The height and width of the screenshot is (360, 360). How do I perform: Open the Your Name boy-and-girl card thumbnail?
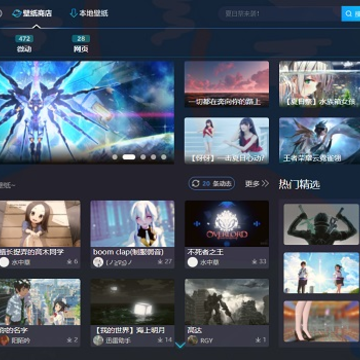40,302
